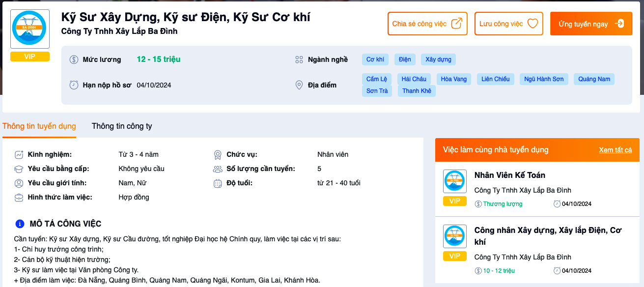Click the badge icon beside Chức vụ

tap(218, 154)
